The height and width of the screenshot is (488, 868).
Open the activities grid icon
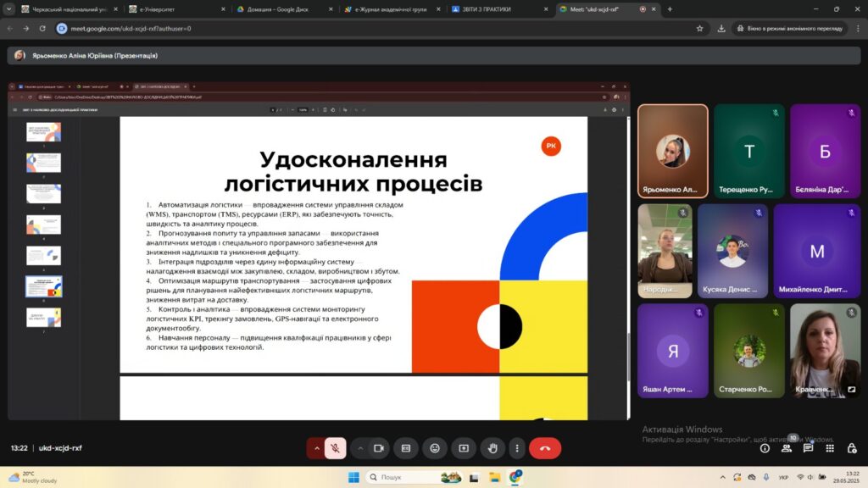tap(829, 448)
